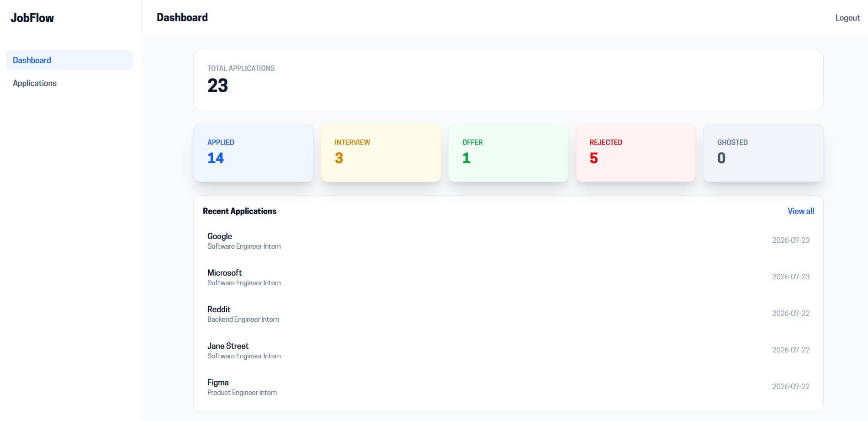Click the Backend Engineer Intern subtitle
The width and height of the screenshot is (868, 421).
(x=243, y=320)
